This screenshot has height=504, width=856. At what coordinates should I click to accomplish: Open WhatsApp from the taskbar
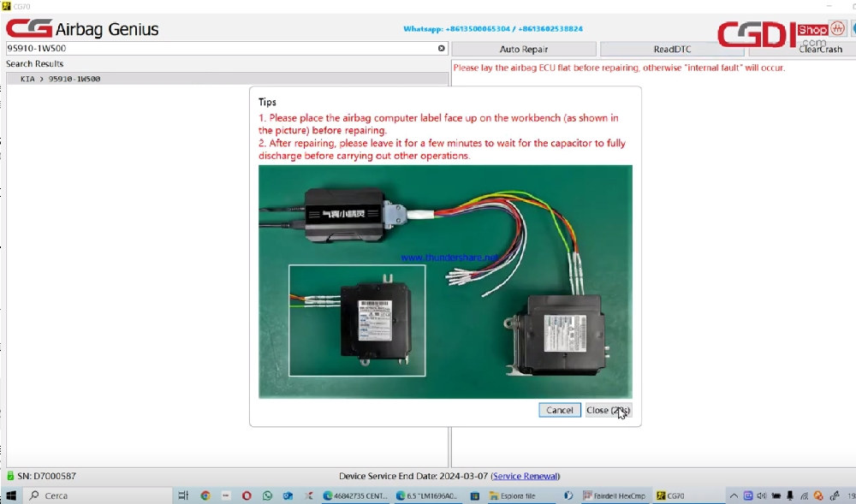click(267, 495)
